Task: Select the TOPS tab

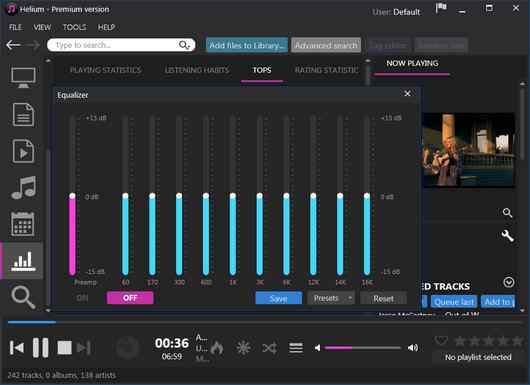Action: pos(262,70)
